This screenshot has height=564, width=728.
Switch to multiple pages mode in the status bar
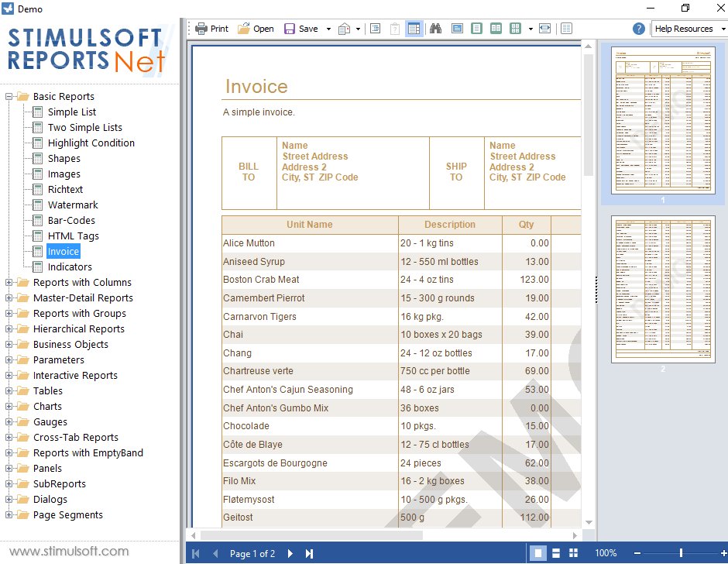pyautogui.click(x=573, y=553)
